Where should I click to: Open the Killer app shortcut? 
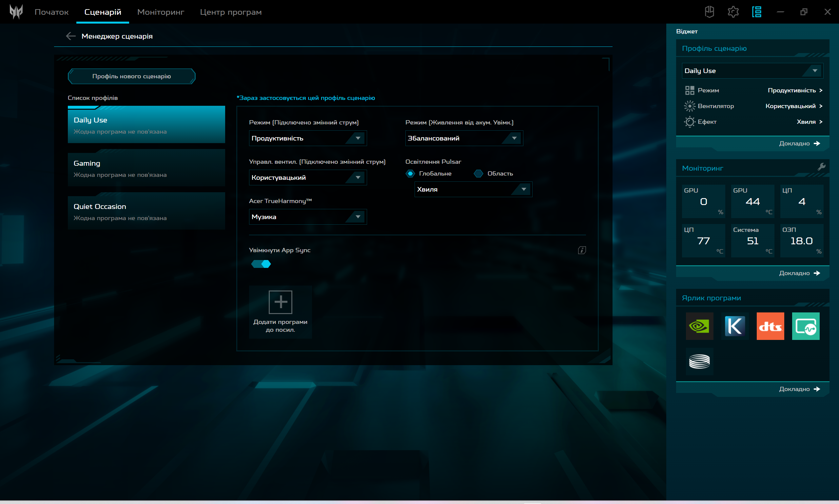click(735, 326)
